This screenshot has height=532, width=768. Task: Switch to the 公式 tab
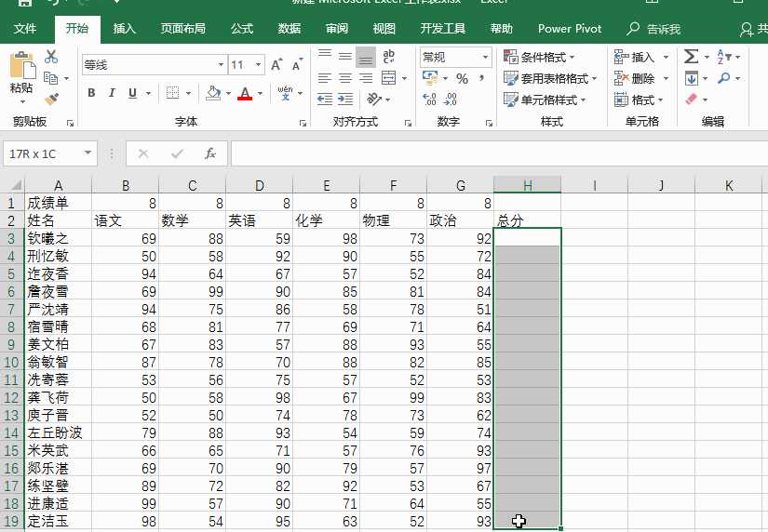point(242,29)
